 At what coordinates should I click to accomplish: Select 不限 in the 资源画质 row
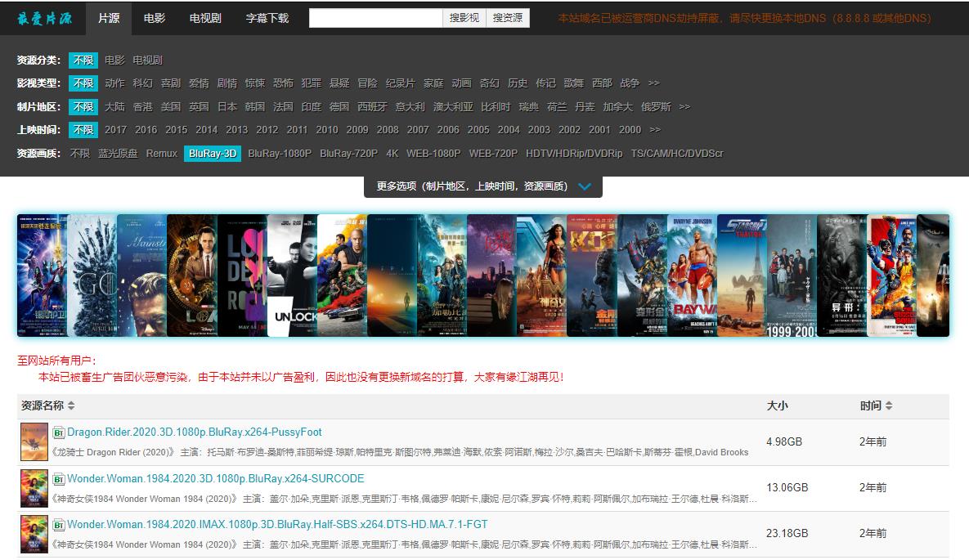point(79,154)
